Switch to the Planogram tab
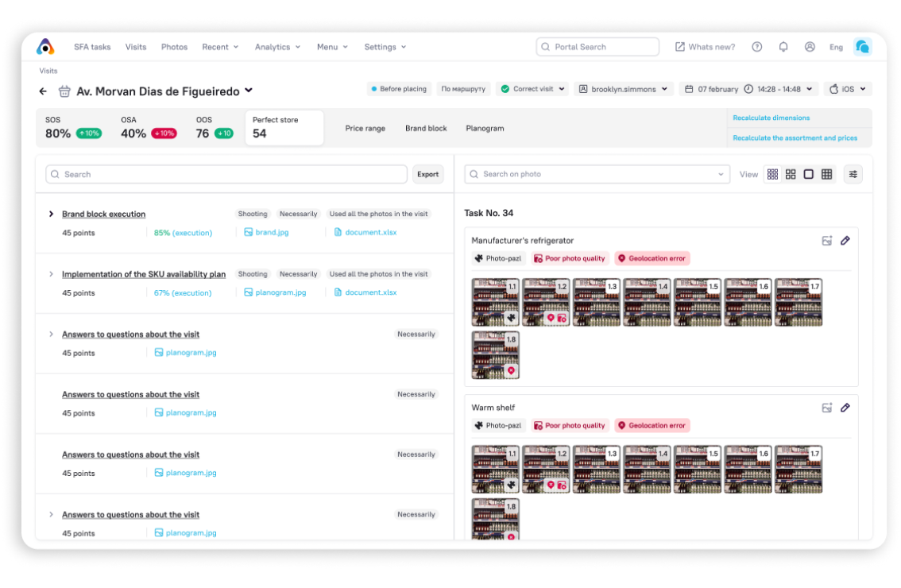This screenshot has height=588, width=901. coord(485,128)
